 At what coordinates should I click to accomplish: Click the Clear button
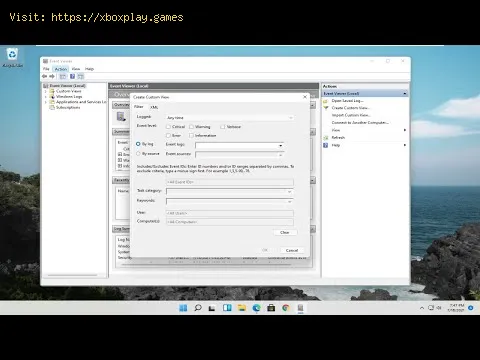(x=285, y=232)
